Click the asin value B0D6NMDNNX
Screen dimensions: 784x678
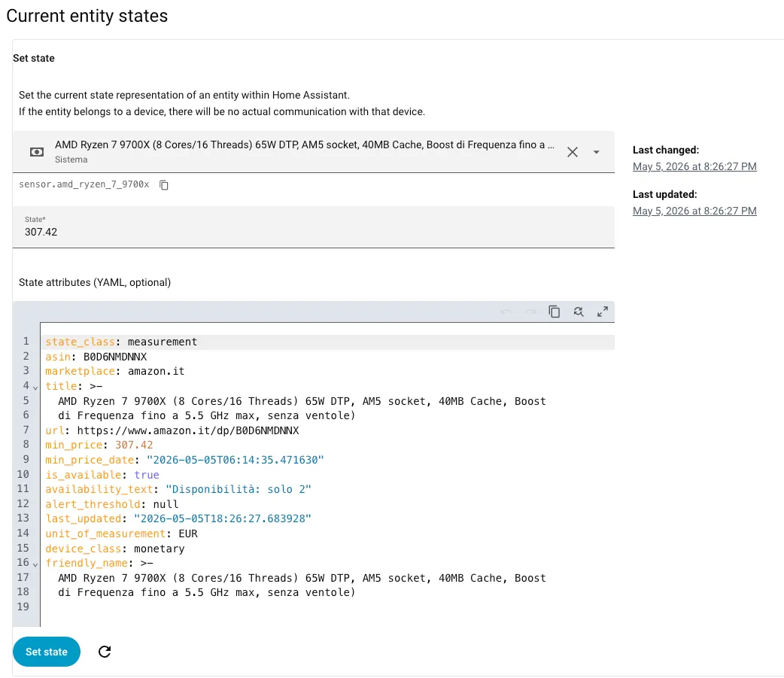coord(115,357)
